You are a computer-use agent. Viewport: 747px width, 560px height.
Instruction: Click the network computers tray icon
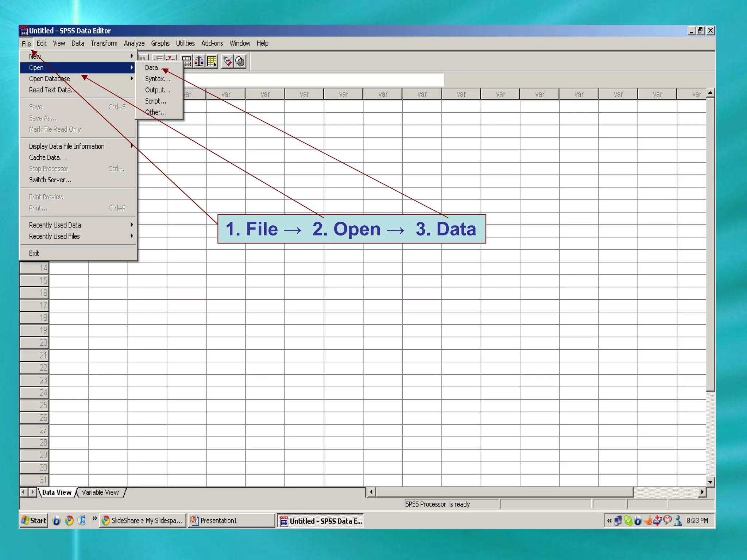618,520
